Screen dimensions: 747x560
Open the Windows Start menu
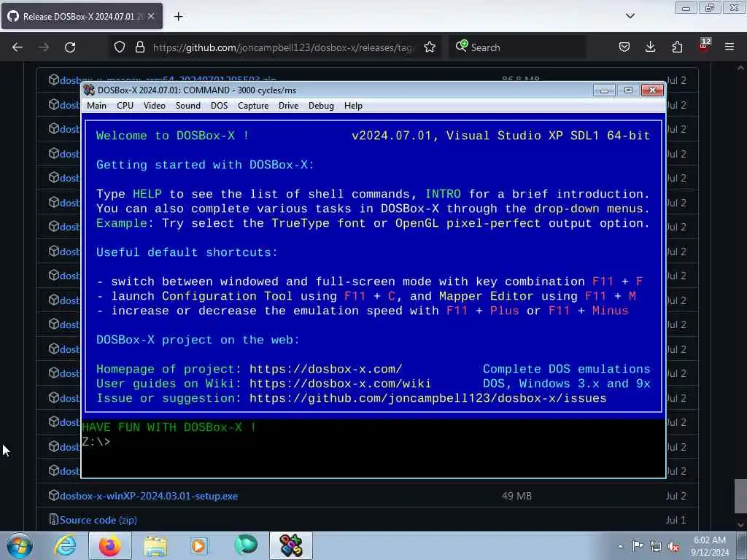[x=20, y=545]
